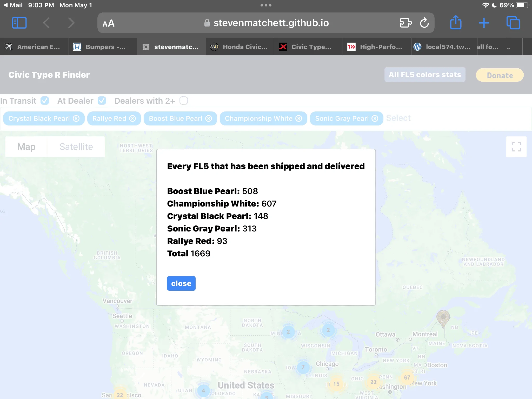Viewport: 532px width, 399px height.
Task: Remove Crystal Black Pearl filter chip
Action: (x=76, y=118)
